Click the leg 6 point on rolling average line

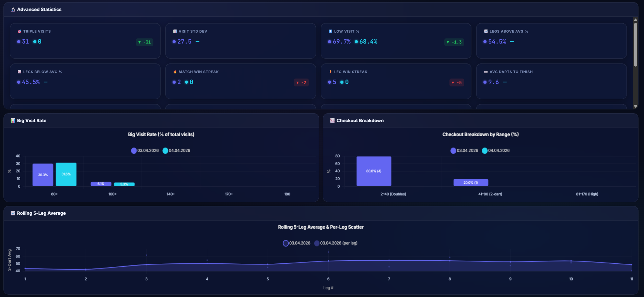click(328, 261)
